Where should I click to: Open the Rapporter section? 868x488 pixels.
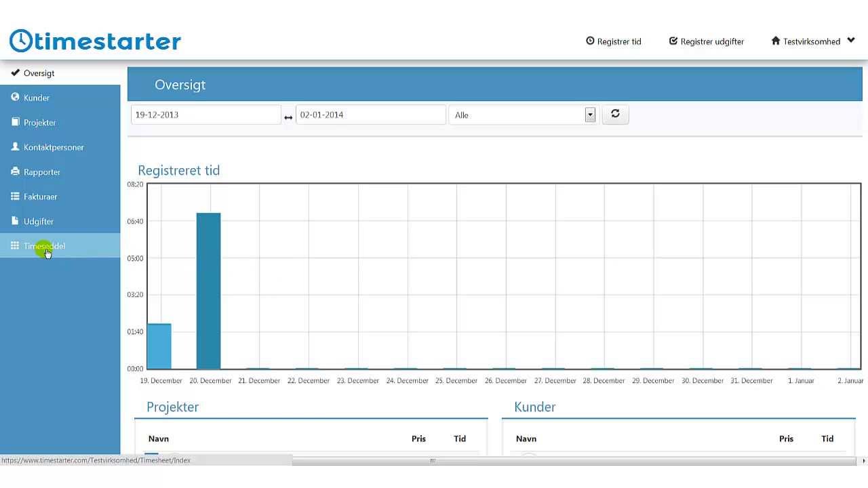(x=60, y=172)
